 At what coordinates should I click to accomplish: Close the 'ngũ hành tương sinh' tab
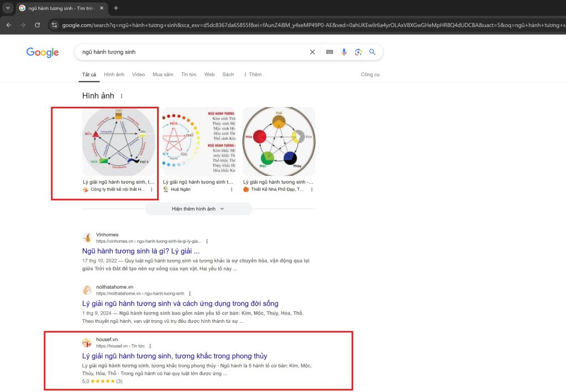coord(102,8)
